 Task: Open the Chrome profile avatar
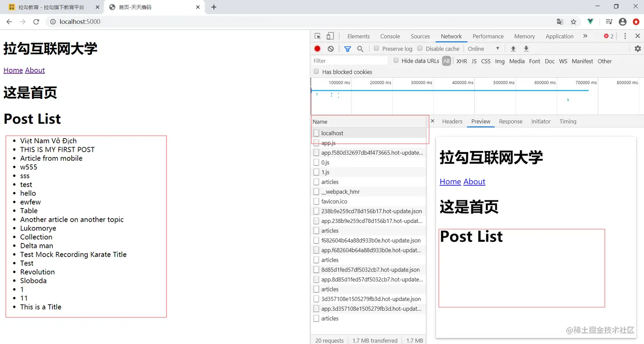pyautogui.click(x=623, y=22)
